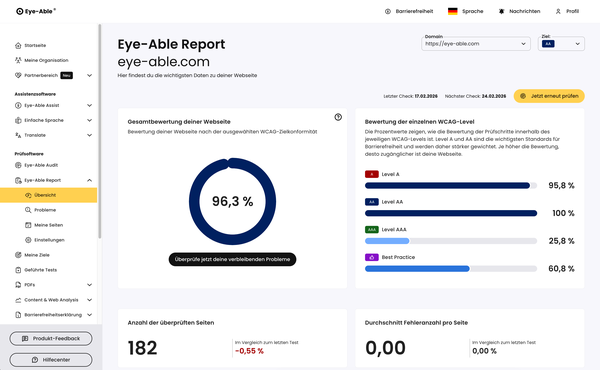Open Barrierefreiheit accessibility icon in header
Viewport: 600px width, 370px height.
[388, 11]
